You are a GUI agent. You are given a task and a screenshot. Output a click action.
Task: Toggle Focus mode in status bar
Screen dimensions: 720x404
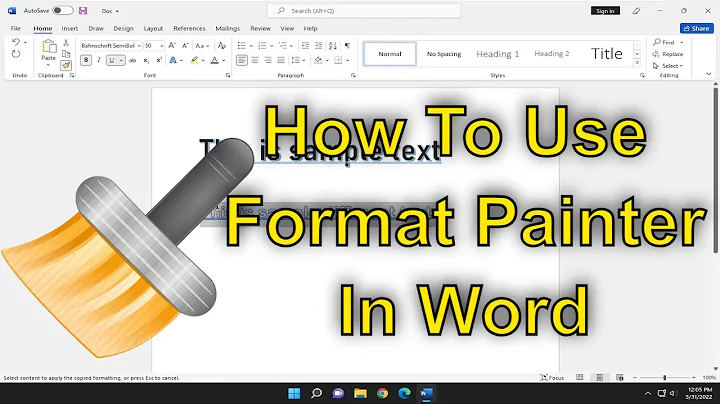tap(552, 377)
